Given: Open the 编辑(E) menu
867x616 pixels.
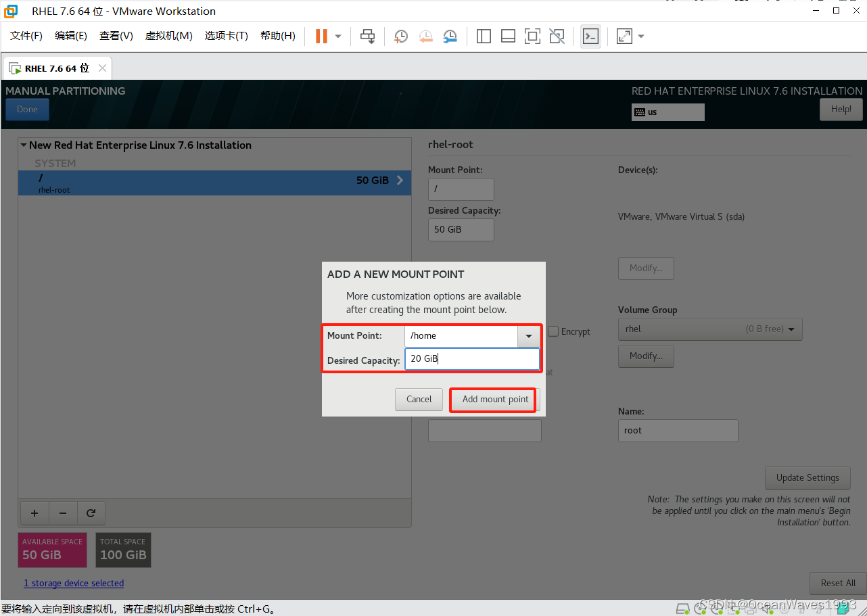Looking at the screenshot, I should pos(71,36).
